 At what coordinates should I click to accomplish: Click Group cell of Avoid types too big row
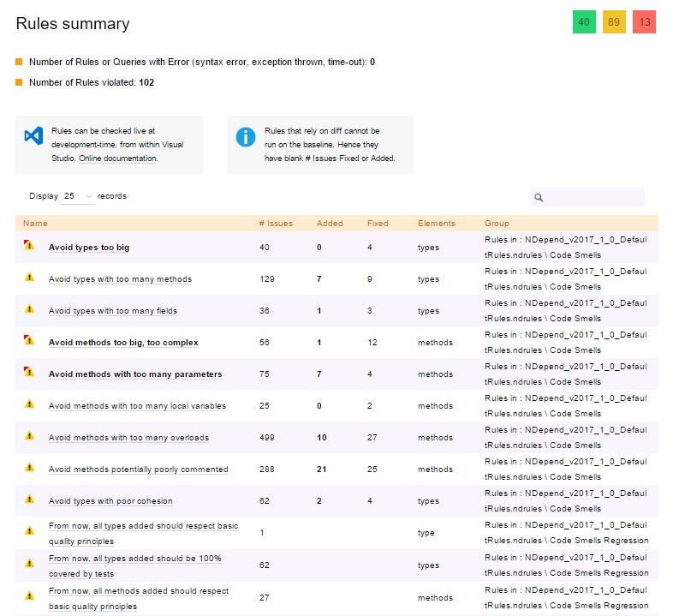565,248
